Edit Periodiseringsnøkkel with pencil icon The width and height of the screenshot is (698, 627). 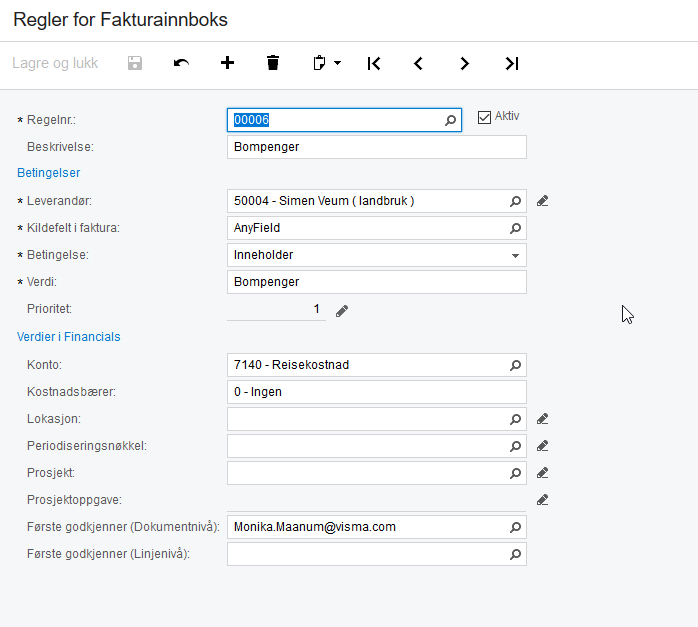click(542, 446)
